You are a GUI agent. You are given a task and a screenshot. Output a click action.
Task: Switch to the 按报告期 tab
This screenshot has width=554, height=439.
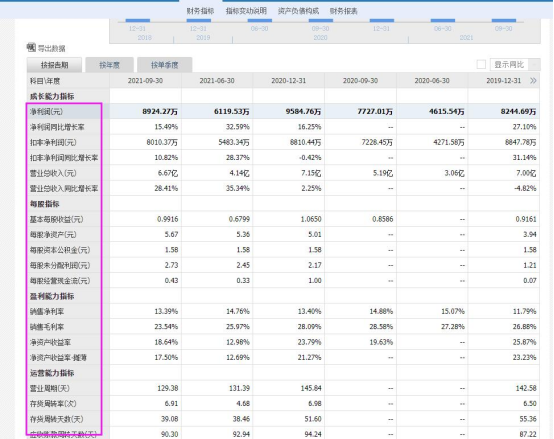pos(54,65)
